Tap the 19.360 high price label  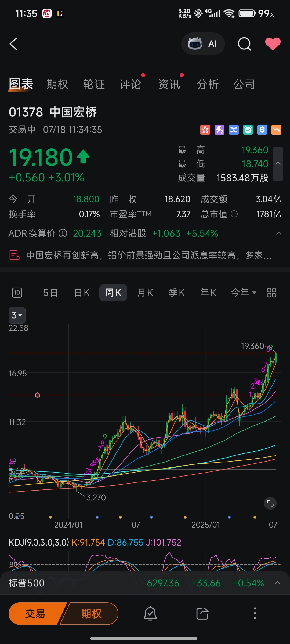[253, 346]
